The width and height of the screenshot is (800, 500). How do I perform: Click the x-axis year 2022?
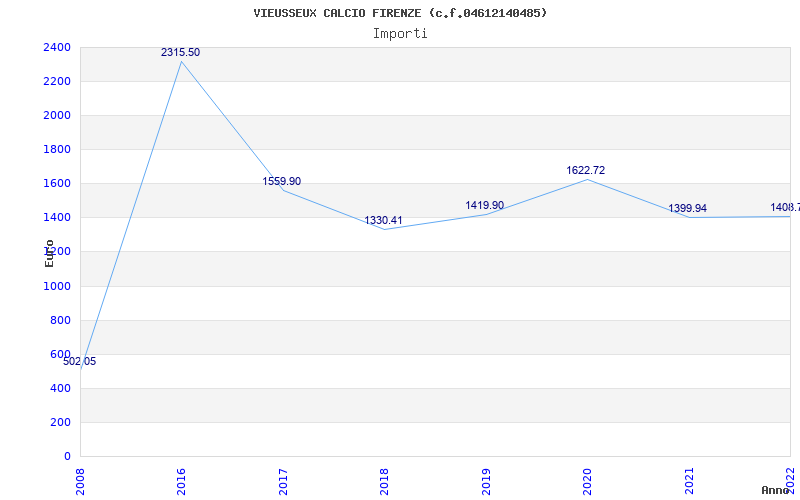[791, 482]
